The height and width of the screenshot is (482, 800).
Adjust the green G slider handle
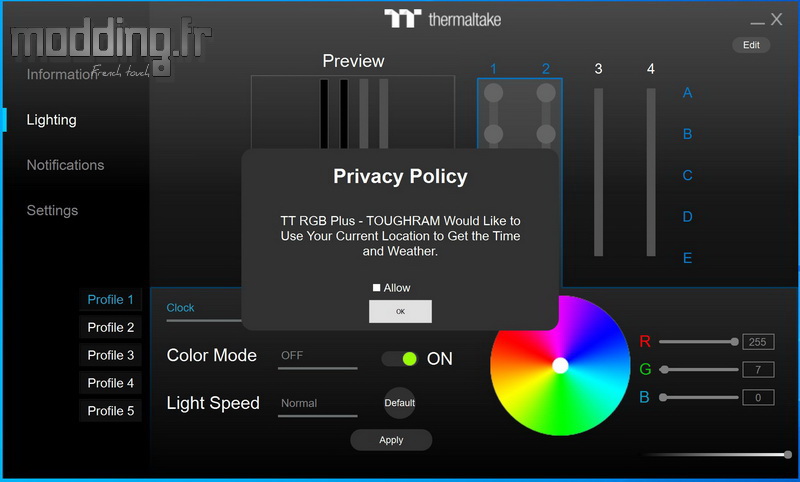click(x=664, y=369)
